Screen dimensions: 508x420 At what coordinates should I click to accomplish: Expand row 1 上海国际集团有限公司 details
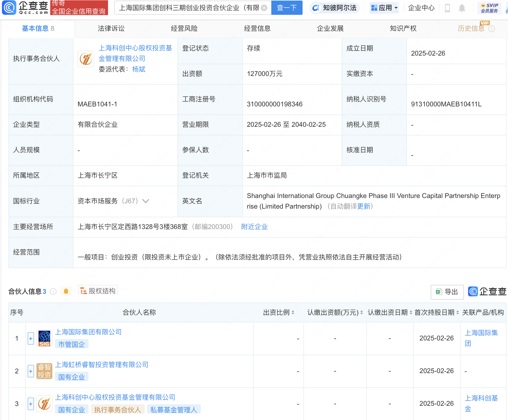click(x=31, y=338)
